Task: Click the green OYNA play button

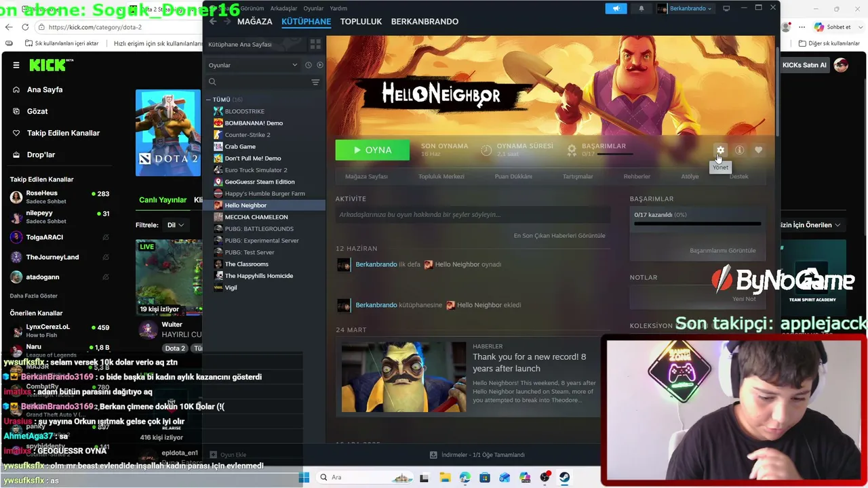Action: pyautogui.click(x=372, y=150)
